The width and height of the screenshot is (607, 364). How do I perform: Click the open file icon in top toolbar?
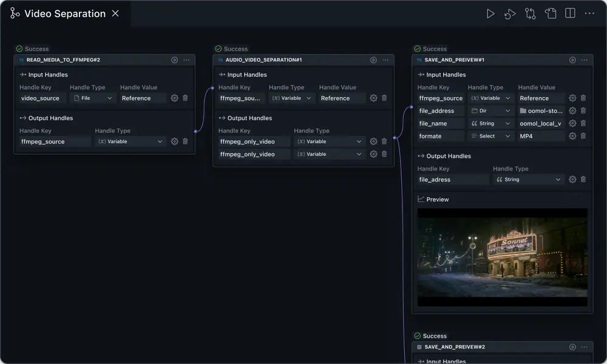pos(551,13)
